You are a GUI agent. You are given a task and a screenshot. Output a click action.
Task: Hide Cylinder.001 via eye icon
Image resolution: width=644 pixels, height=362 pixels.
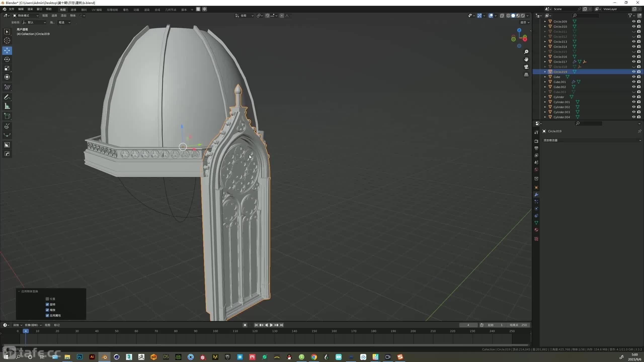[634, 102]
